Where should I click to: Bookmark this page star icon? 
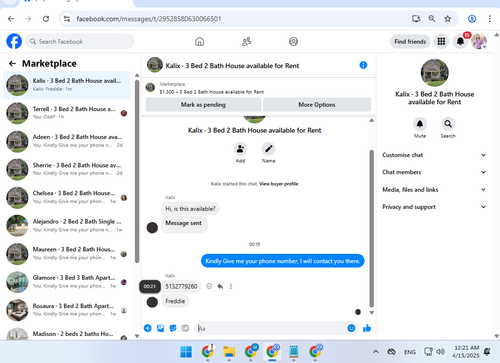coord(448,19)
